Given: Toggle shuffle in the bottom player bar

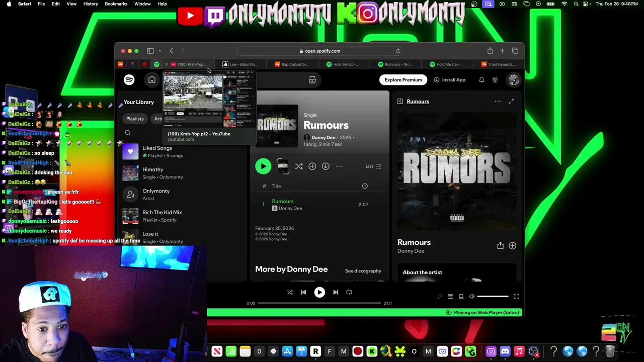Looking at the screenshot, I should coord(290,292).
